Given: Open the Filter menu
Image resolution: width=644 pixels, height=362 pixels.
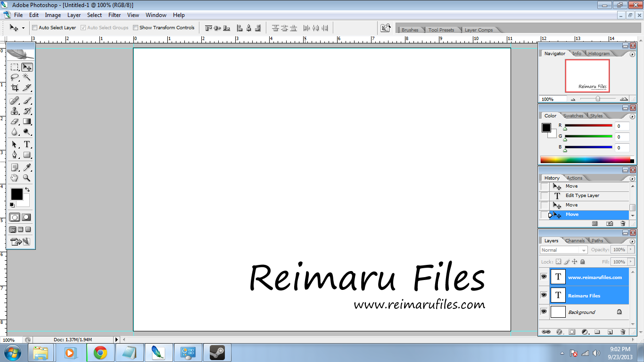Looking at the screenshot, I should (115, 15).
